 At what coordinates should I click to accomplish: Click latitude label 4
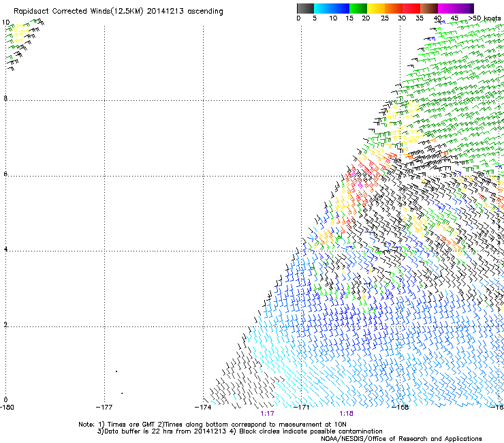(x=5, y=249)
